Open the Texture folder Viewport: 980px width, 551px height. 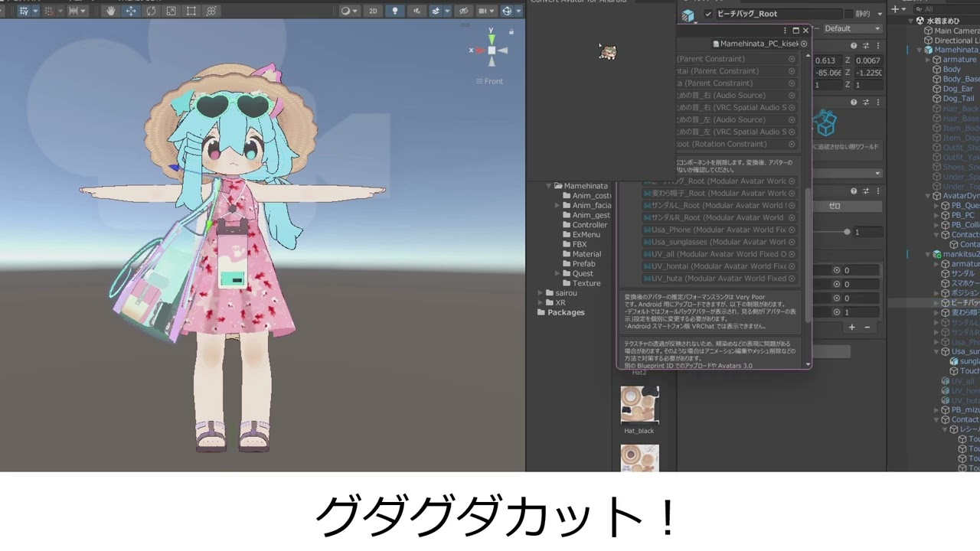[x=580, y=283]
